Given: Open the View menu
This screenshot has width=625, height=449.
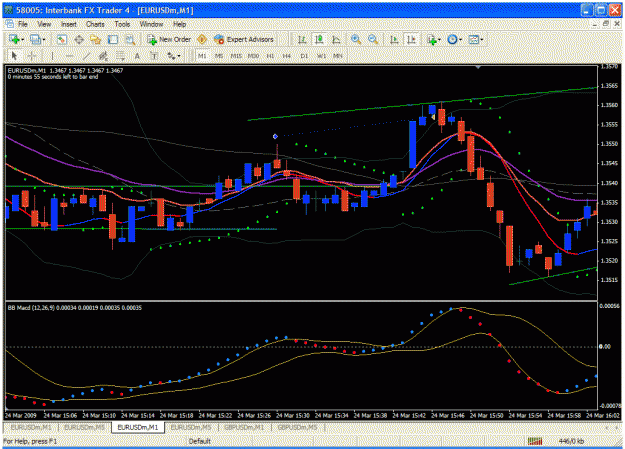Looking at the screenshot, I should pos(44,24).
